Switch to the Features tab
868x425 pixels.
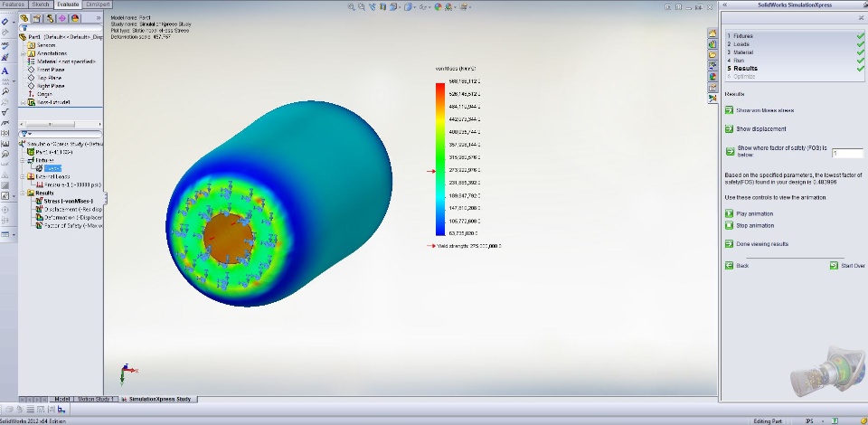14,5
